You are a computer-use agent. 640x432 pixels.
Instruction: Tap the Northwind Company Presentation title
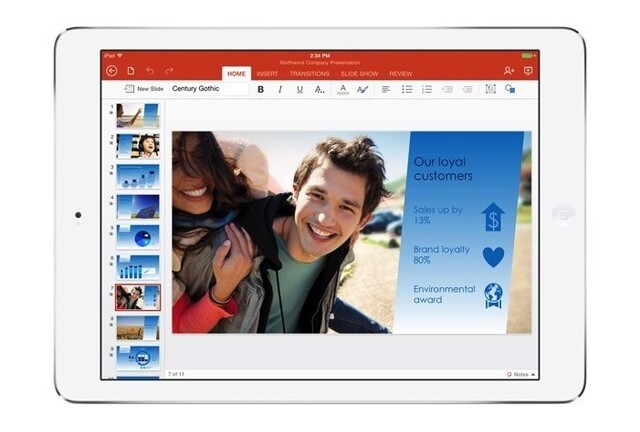pyautogui.click(x=320, y=63)
